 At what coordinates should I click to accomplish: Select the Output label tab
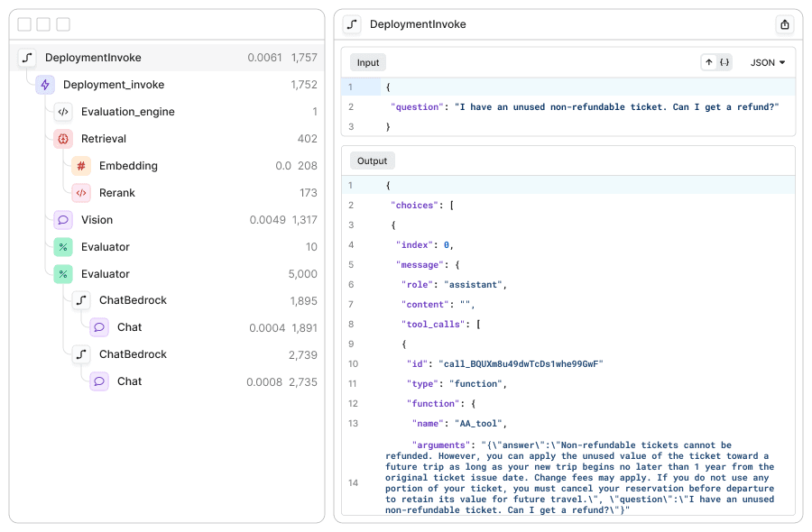tap(372, 161)
